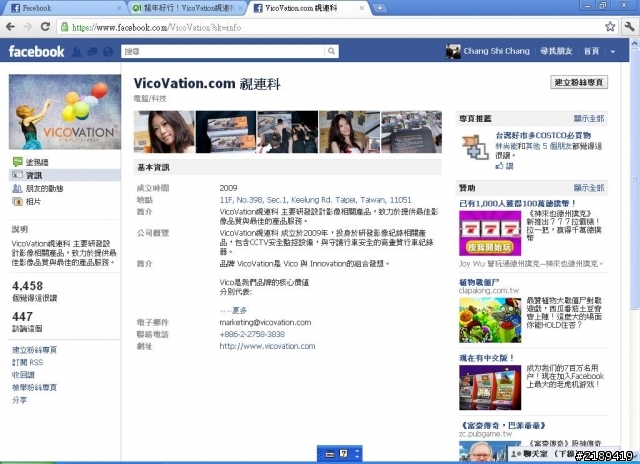Close the active VicoVation.com tab
The image size is (640, 464).
tap(361, 8)
